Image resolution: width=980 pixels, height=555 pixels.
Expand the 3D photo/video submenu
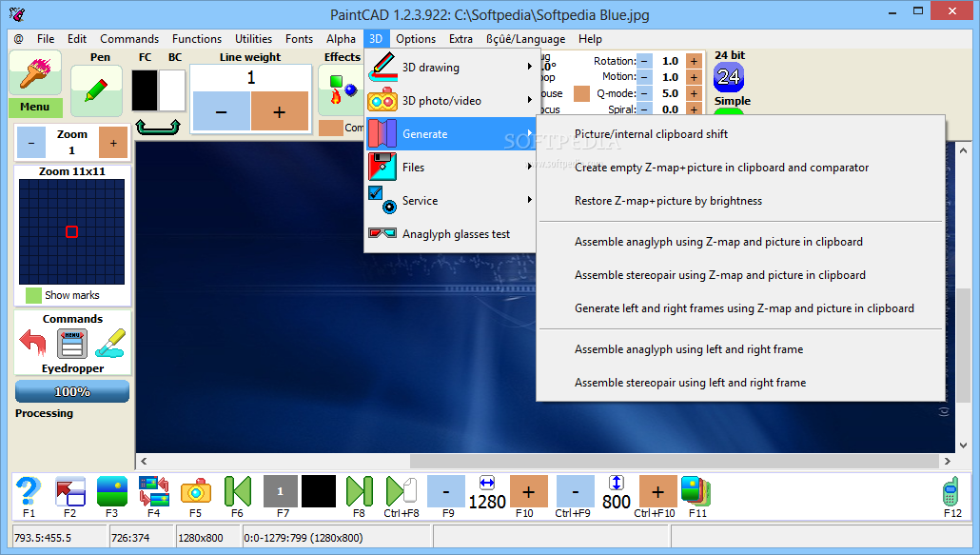450,101
